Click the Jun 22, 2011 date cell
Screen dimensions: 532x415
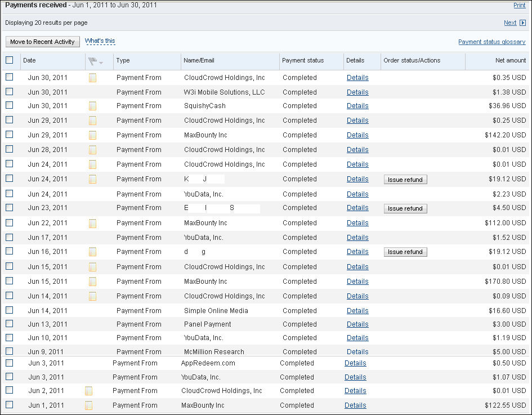pyautogui.click(x=47, y=223)
